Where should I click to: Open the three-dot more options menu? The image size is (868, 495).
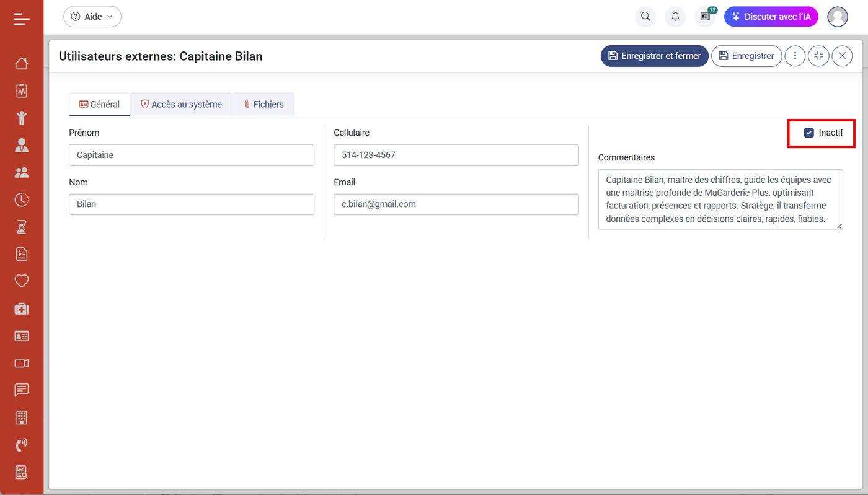795,56
